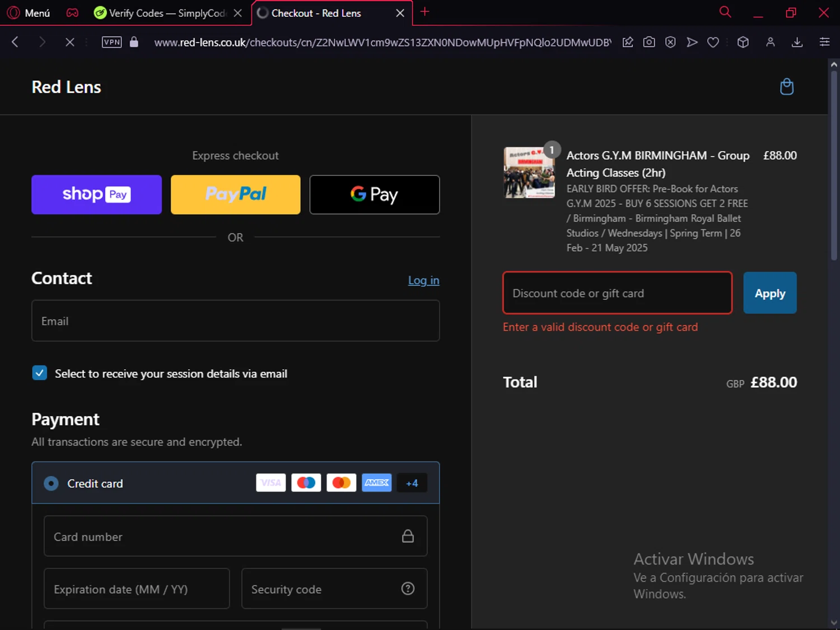Pay with PayPal button
The width and height of the screenshot is (840, 630).
coord(235,194)
